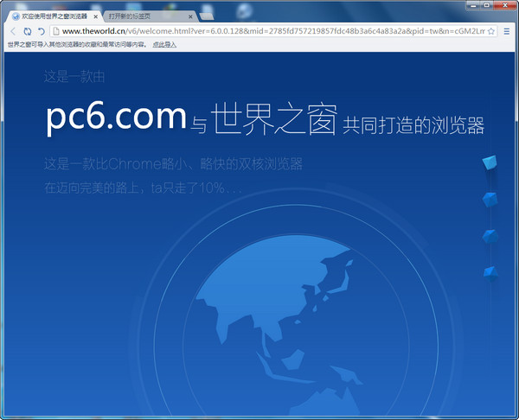Click the 在迈向完美的路上 text line

143,188
